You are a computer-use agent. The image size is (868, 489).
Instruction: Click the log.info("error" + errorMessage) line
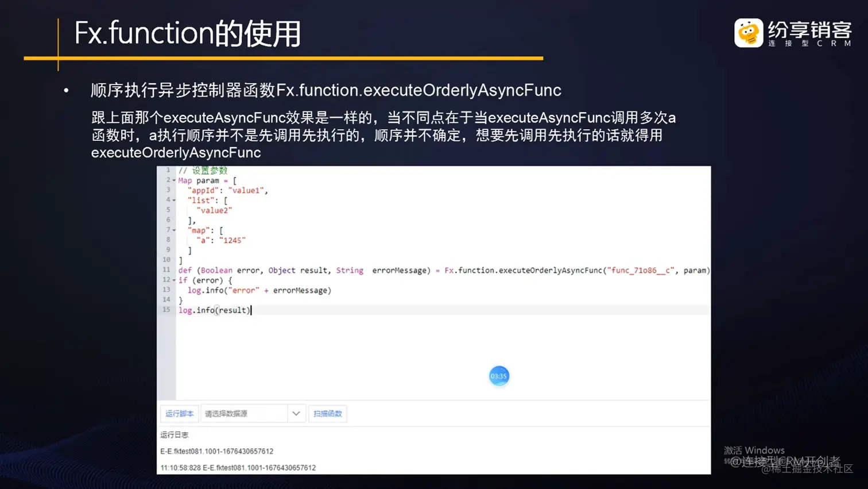pos(259,290)
